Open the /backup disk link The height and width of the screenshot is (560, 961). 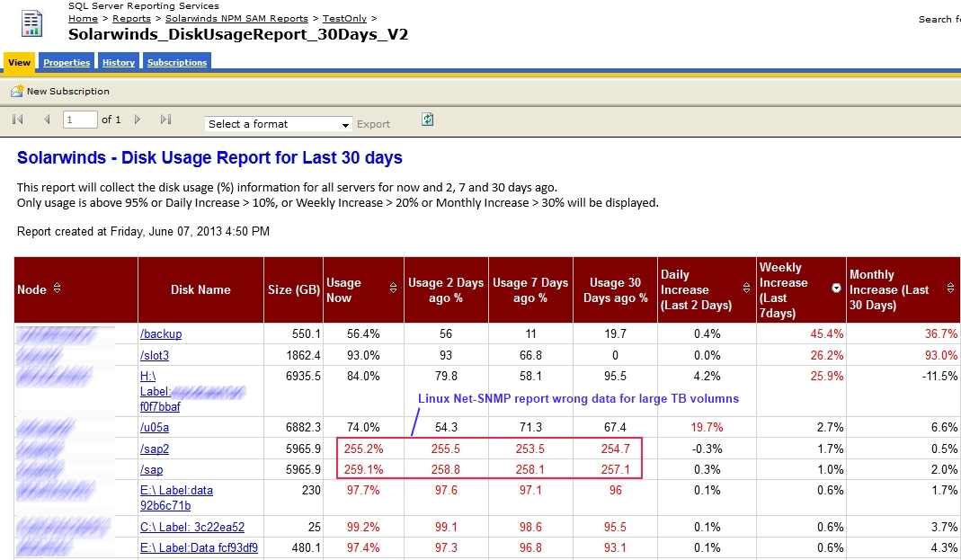tap(161, 333)
